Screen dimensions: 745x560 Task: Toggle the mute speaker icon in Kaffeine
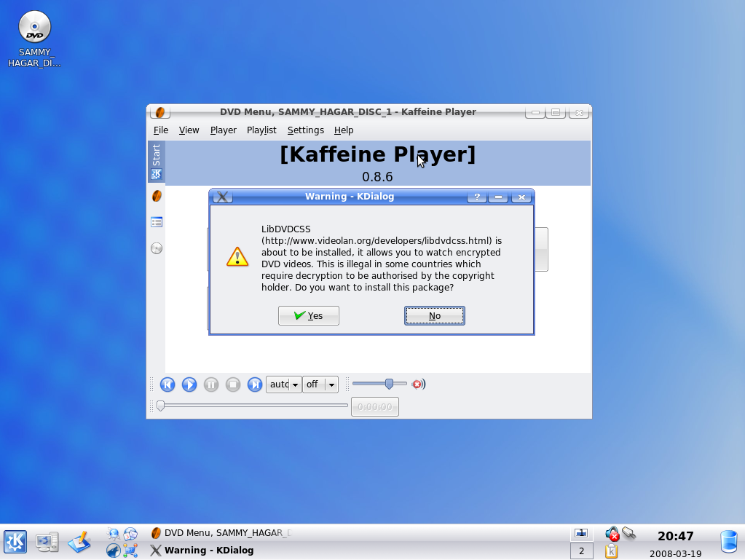click(419, 384)
